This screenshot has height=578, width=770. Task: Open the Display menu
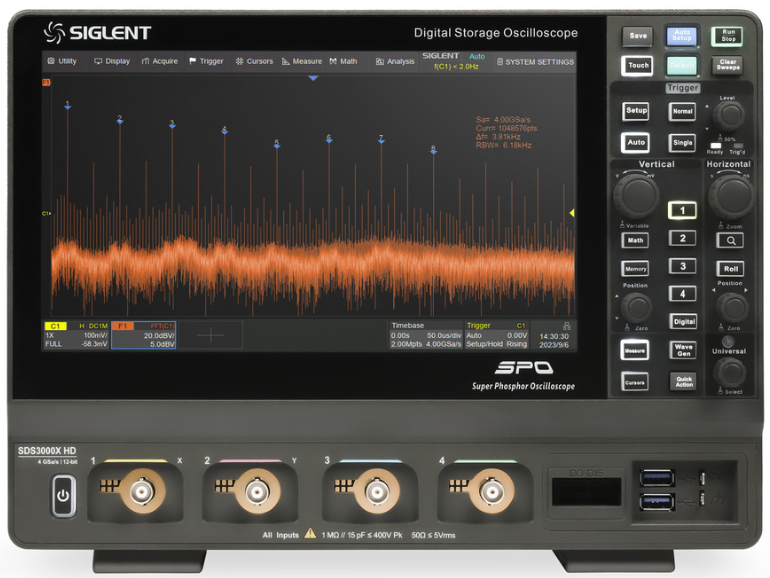[x=112, y=61]
